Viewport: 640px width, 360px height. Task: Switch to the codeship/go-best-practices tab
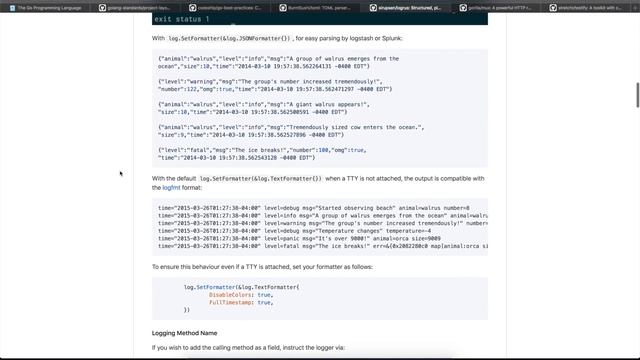tap(226, 7)
